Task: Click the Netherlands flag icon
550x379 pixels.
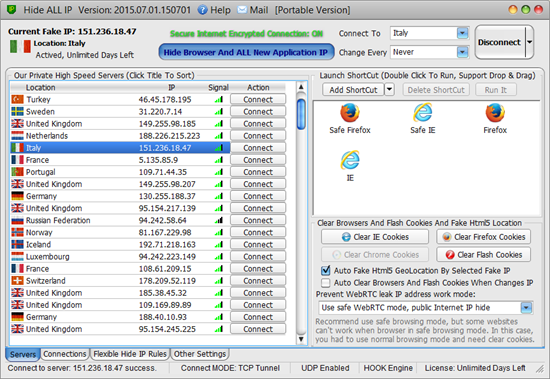Action: click(x=17, y=136)
